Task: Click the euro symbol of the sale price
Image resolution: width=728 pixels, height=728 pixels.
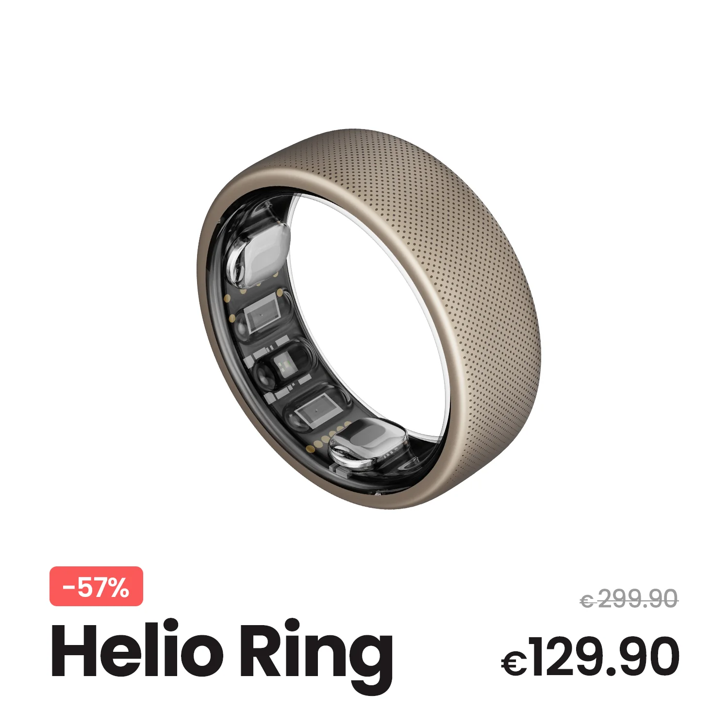Action: pos(514,663)
